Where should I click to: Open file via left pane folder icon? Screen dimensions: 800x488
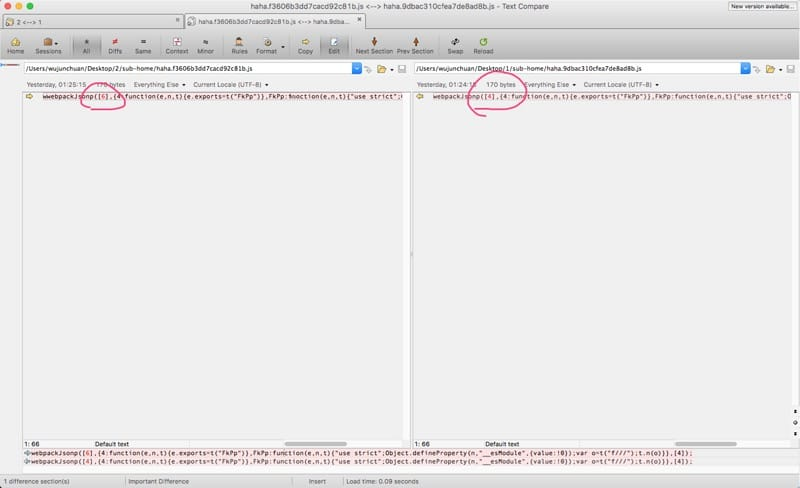pyautogui.click(x=381, y=69)
